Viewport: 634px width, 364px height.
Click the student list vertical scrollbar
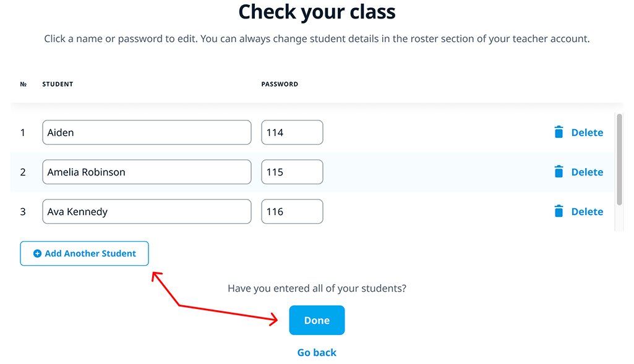619,159
